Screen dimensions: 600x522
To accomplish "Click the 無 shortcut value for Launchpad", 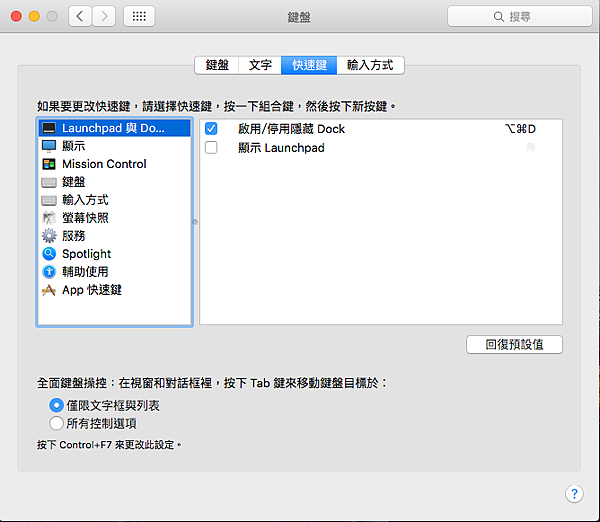I will coord(531,147).
